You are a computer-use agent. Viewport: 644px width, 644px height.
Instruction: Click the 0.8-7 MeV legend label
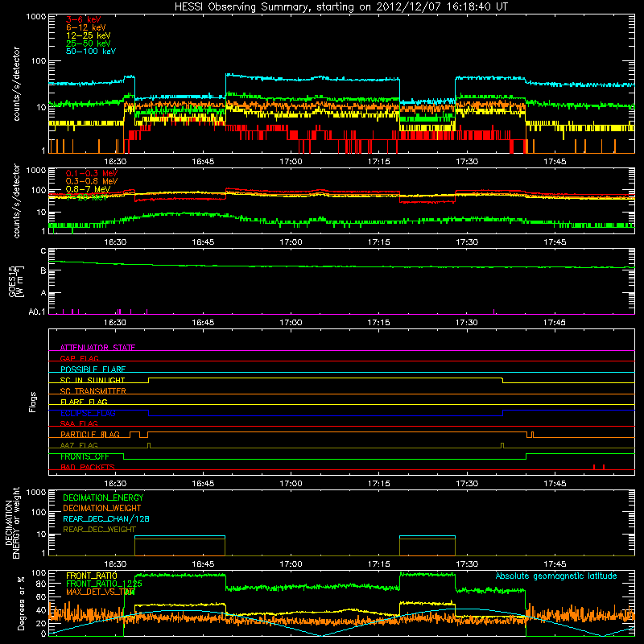click(88, 189)
